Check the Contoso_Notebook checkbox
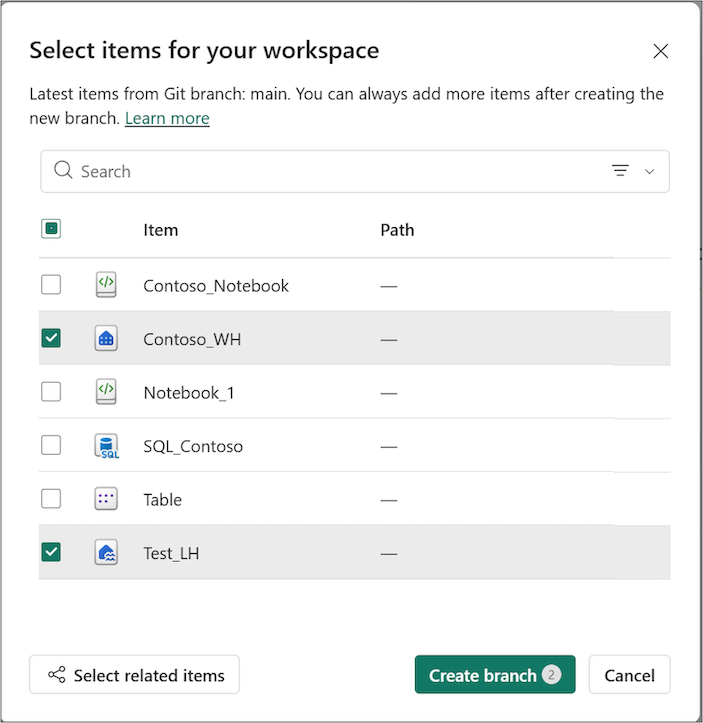This screenshot has width=703, height=723. click(51, 284)
